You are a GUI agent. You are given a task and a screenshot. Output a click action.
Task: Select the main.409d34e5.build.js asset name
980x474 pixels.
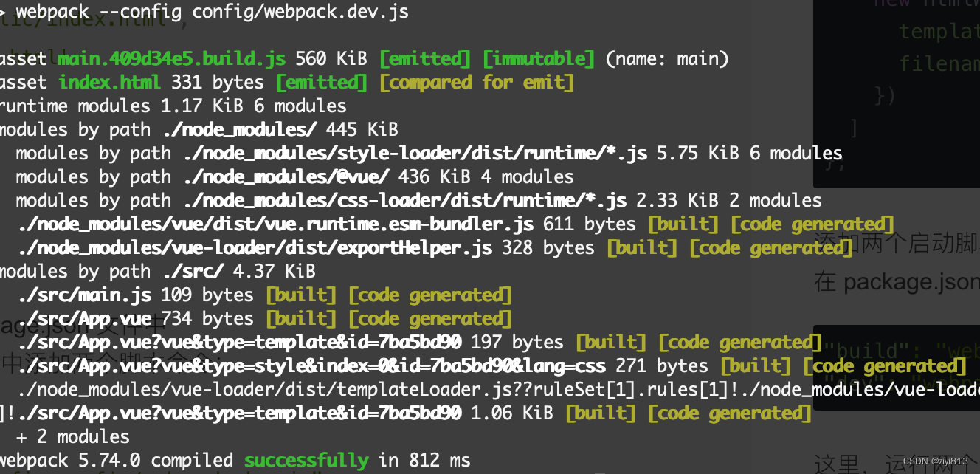[x=173, y=58]
